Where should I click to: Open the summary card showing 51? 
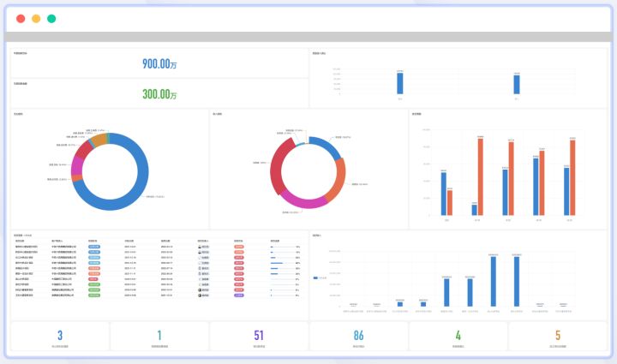(x=259, y=337)
